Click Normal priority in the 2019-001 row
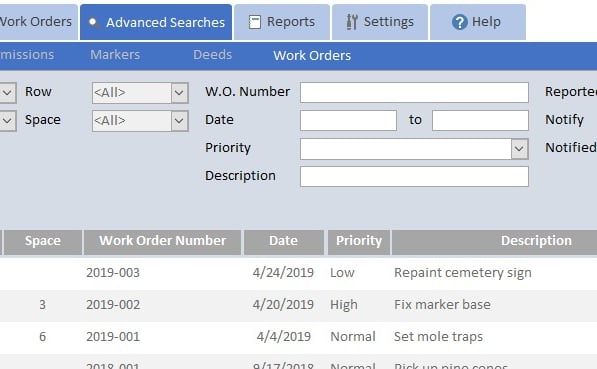The image size is (597, 369). tap(353, 337)
